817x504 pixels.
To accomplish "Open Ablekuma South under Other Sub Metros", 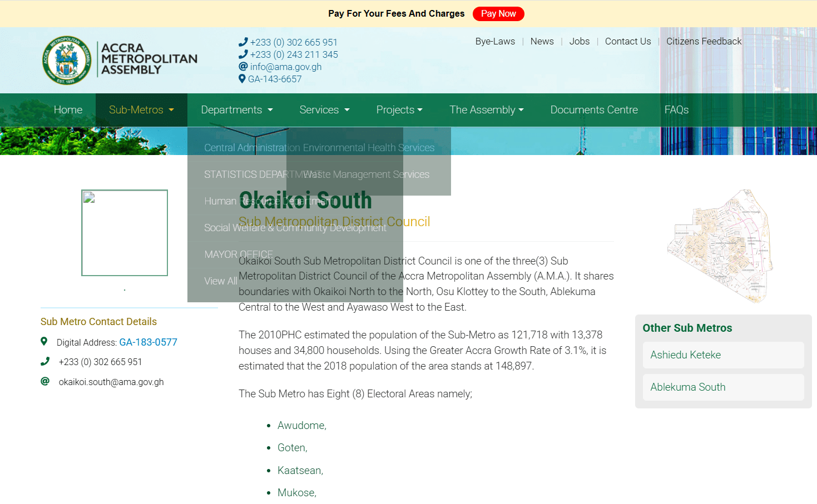I will (723, 387).
